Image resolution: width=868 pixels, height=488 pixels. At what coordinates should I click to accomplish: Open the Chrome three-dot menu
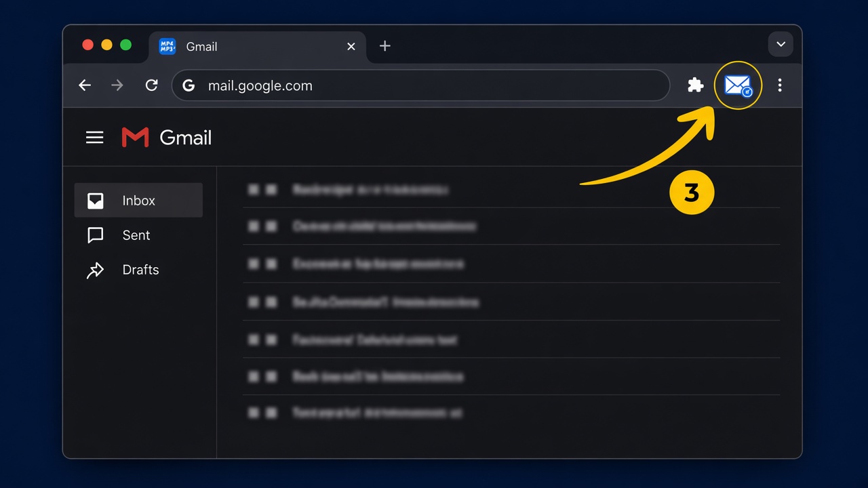(780, 85)
